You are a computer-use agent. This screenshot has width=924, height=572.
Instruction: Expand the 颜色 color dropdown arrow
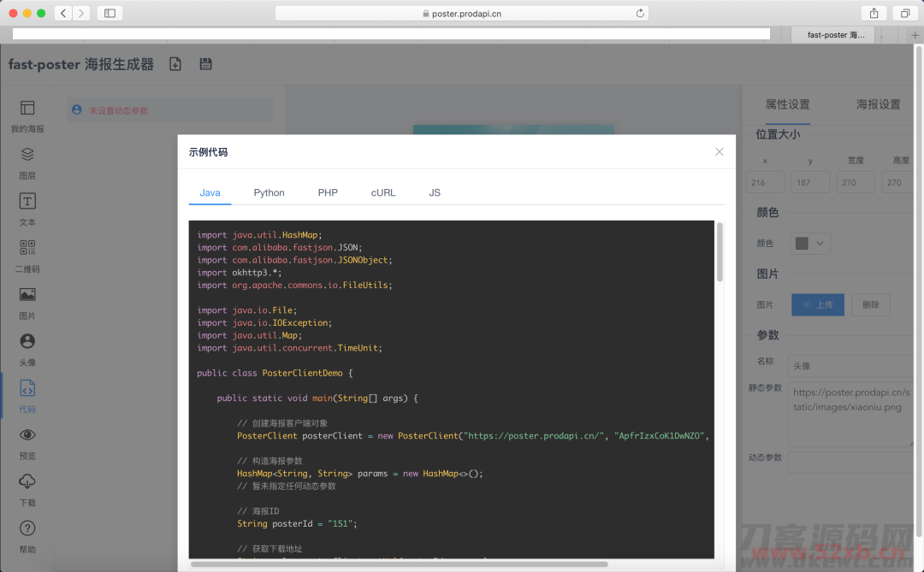(821, 244)
